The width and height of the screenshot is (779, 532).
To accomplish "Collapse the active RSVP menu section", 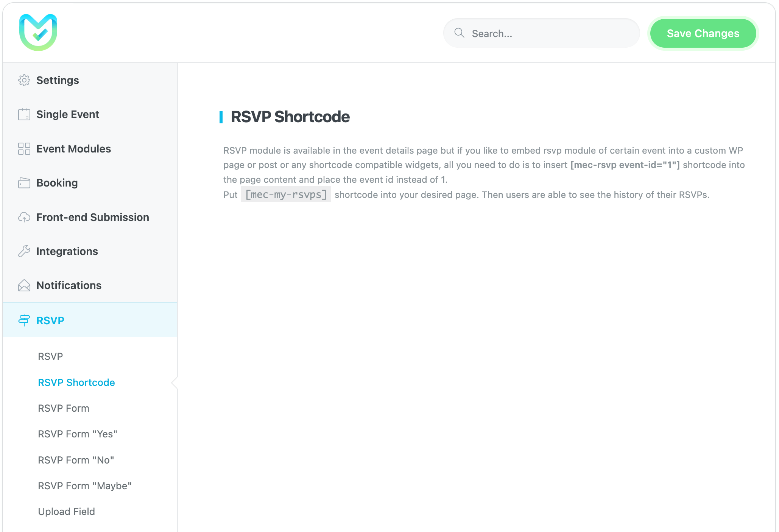I will 50,320.
